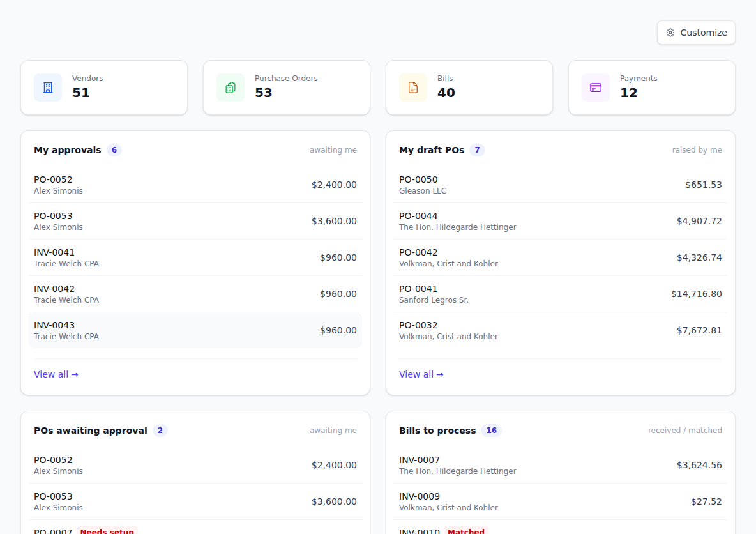Click the $14,716.80 amount for PO-0041
Viewport: 756px width, 534px height.
[696, 294]
